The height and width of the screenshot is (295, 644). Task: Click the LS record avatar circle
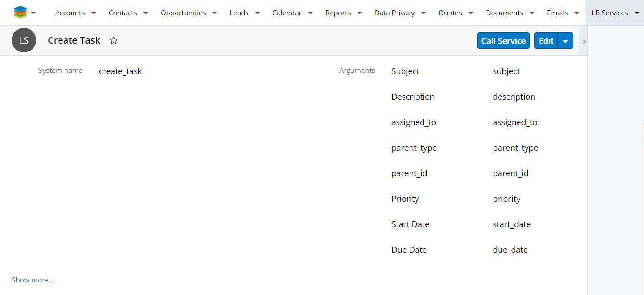tap(24, 40)
